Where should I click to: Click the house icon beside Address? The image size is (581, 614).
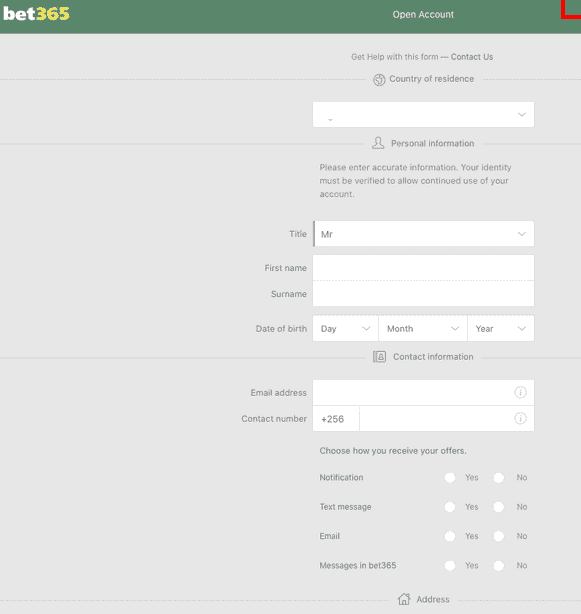click(404, 599)
